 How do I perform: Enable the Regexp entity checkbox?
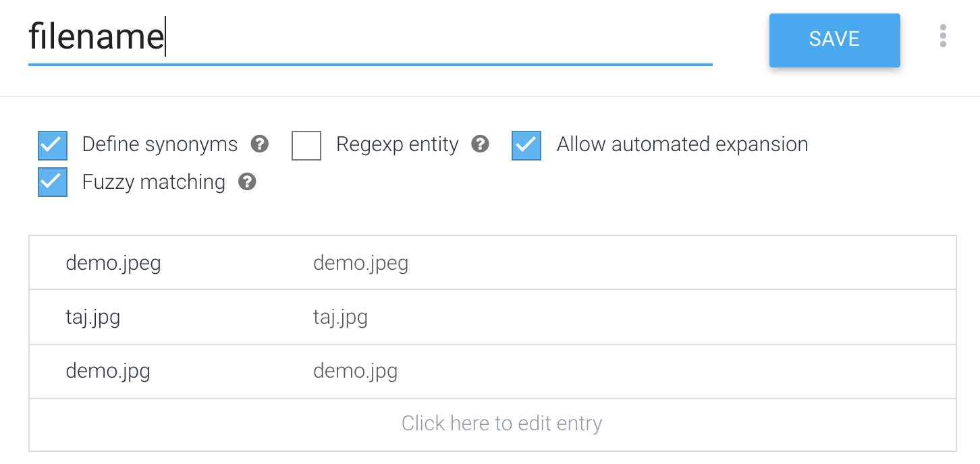306,145
